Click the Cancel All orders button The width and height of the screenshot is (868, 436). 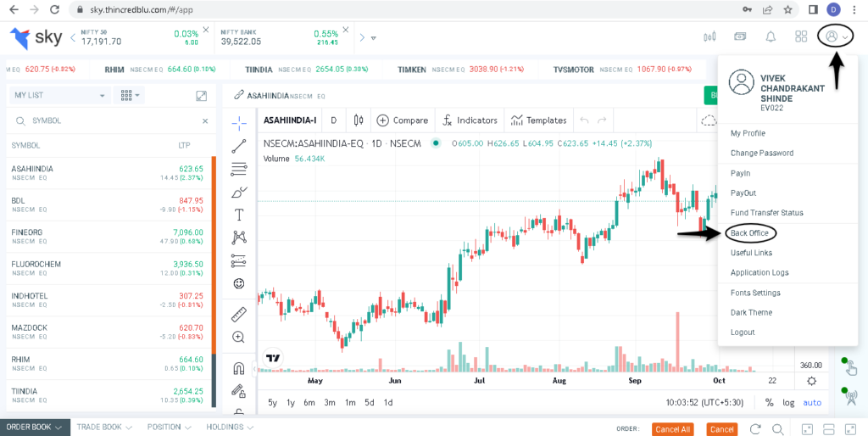point(672,429)
